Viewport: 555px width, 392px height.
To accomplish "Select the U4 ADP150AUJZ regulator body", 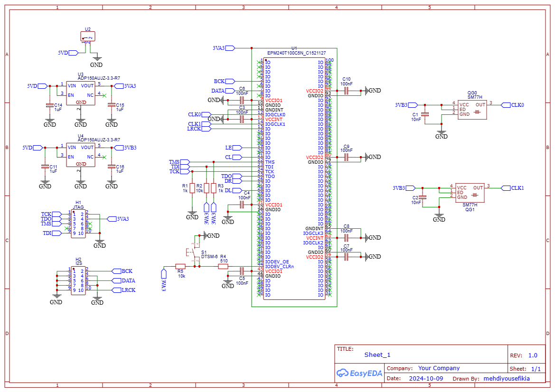I will (81, 154).
